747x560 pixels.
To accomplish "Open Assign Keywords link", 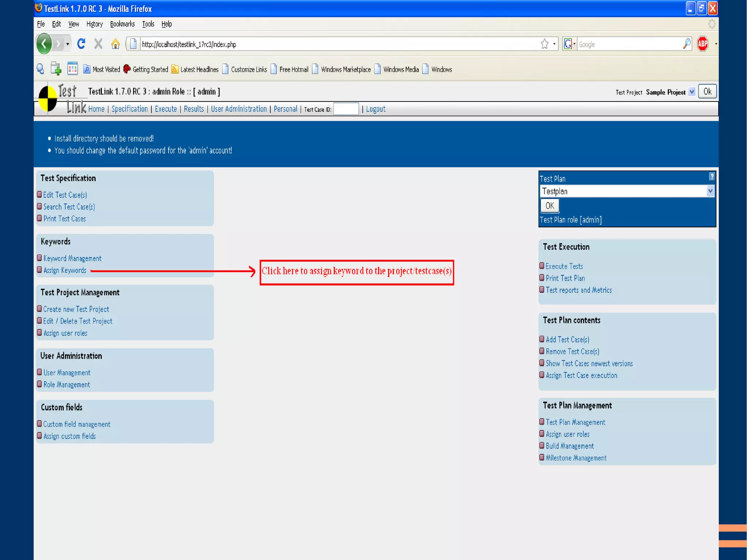I will 65,270.
